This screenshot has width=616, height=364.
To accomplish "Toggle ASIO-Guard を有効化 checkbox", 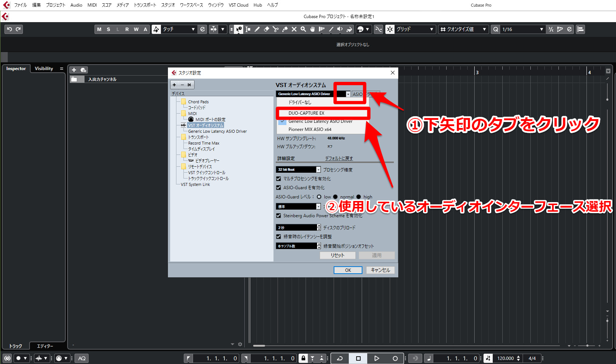I will pyautogui.click(x=279, y=187).
